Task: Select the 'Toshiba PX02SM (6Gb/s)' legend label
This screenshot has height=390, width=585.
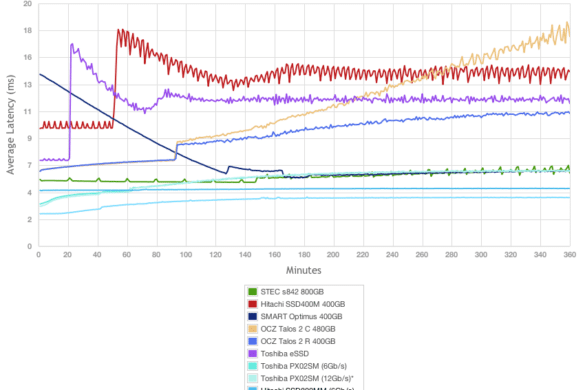Action: coord(304,366)
